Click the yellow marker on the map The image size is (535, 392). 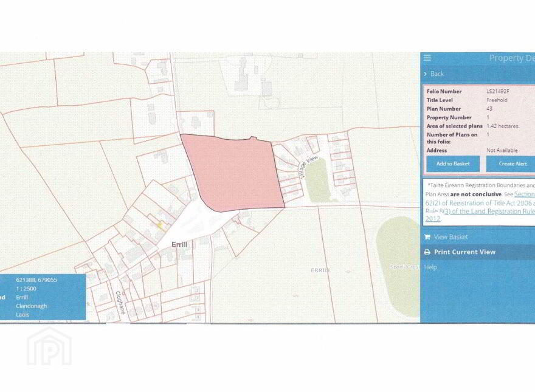[x=159, y=225]
